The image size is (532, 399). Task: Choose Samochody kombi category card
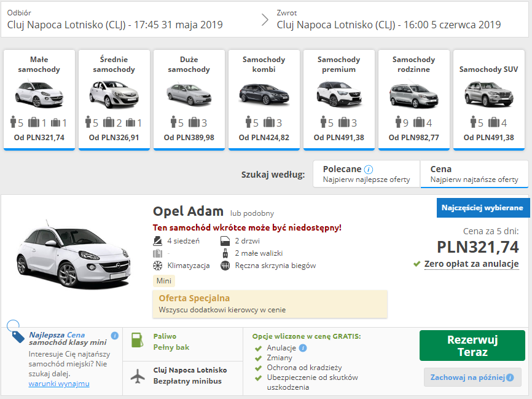(x=264, y=99)
